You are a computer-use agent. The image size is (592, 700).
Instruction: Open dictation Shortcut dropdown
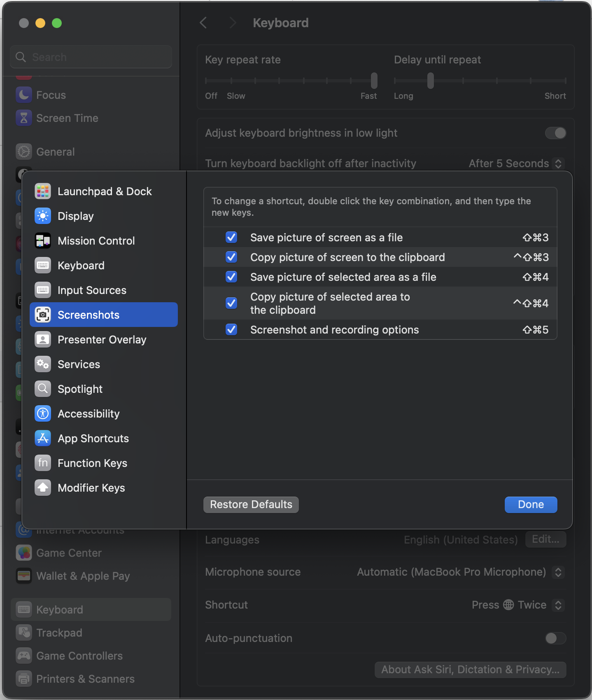coord(517,605)
